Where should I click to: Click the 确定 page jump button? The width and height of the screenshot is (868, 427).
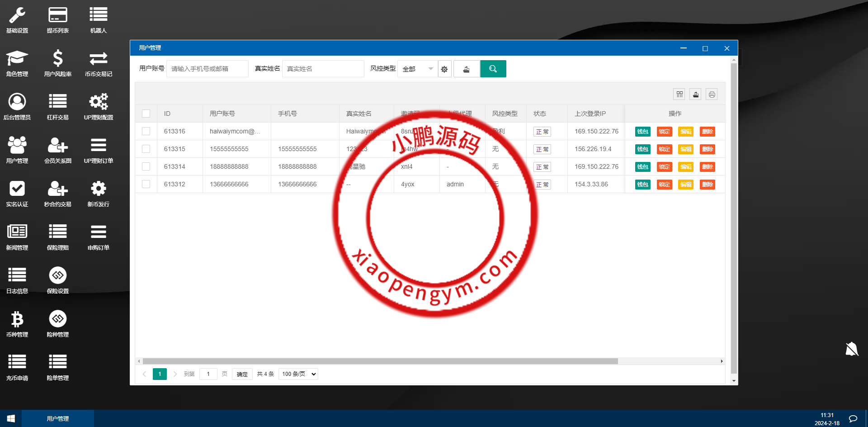pyautogui.click(x=242, y=374)
